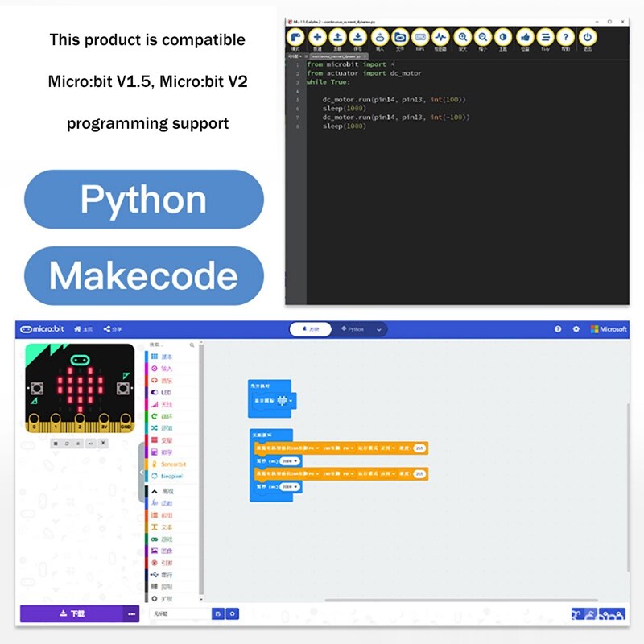Open the REPL in Mu editor
644x644 pixels.
click(x=419, y=38)
